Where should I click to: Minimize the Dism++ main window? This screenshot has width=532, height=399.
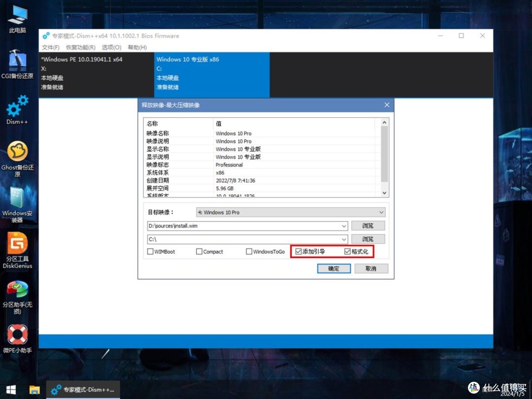coord(440,35)
